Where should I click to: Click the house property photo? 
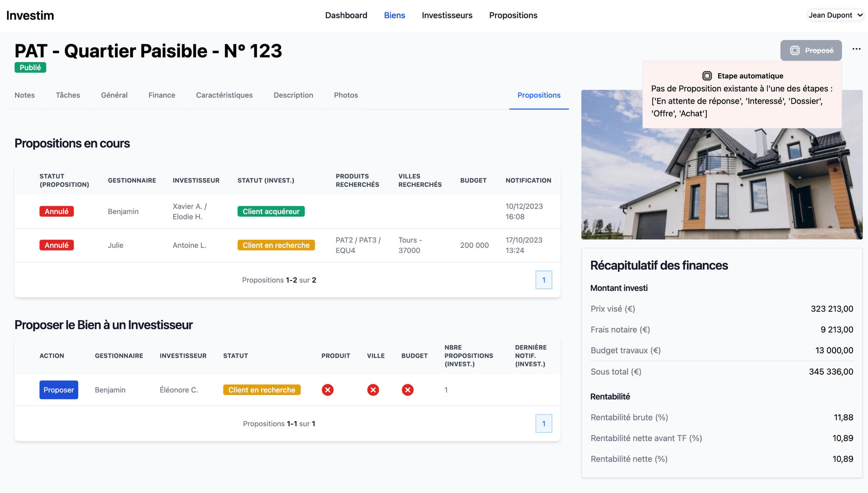(721, 187)
